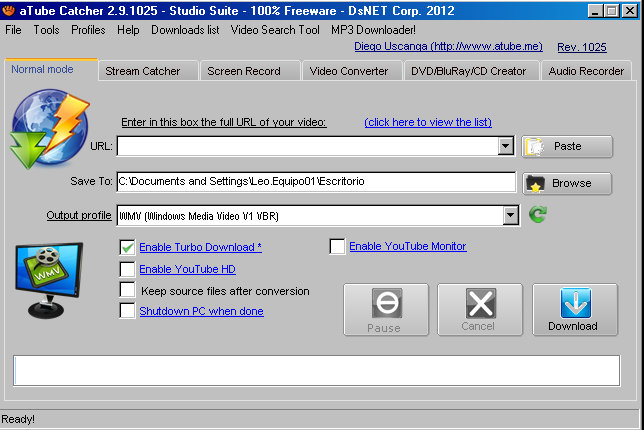Screen dimensions: 644x430
Task: Check Keep source files after conversion
Action: point(127,290)
